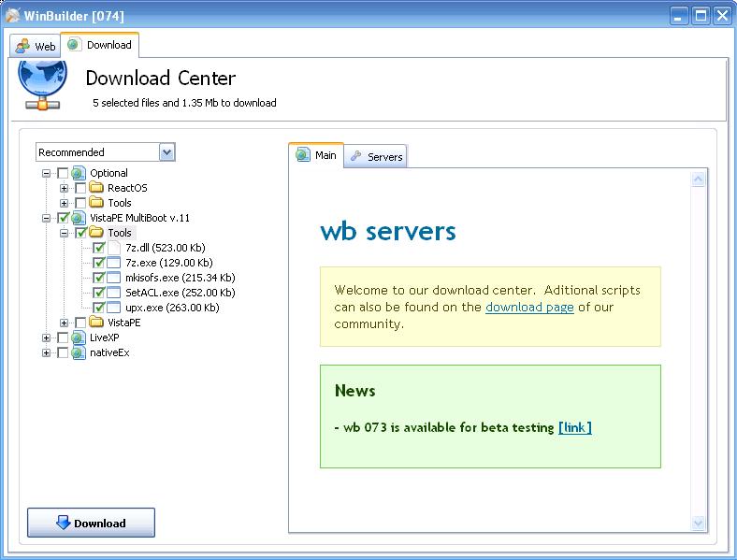Expand the nativeEx tree node
This screenshot has width=737, height=560.
[46, 352]
